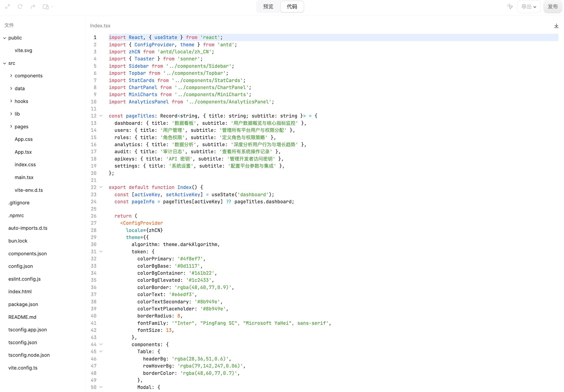Open config.json file
The width and height of the screenshot is (564, 392).
pyautogui.click(x=21, y=266)
